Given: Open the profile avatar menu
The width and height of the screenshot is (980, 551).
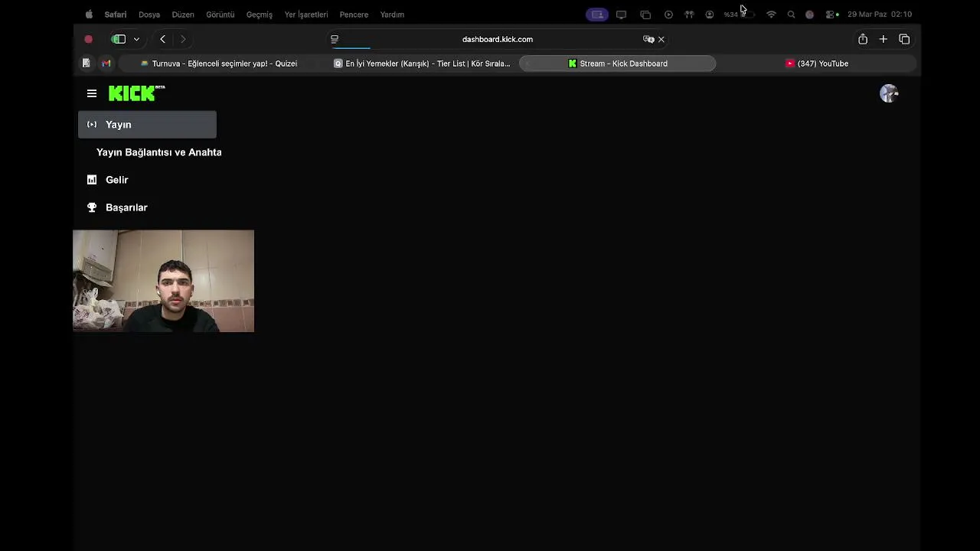Looking at the screenshot, I should pos(888,93).
